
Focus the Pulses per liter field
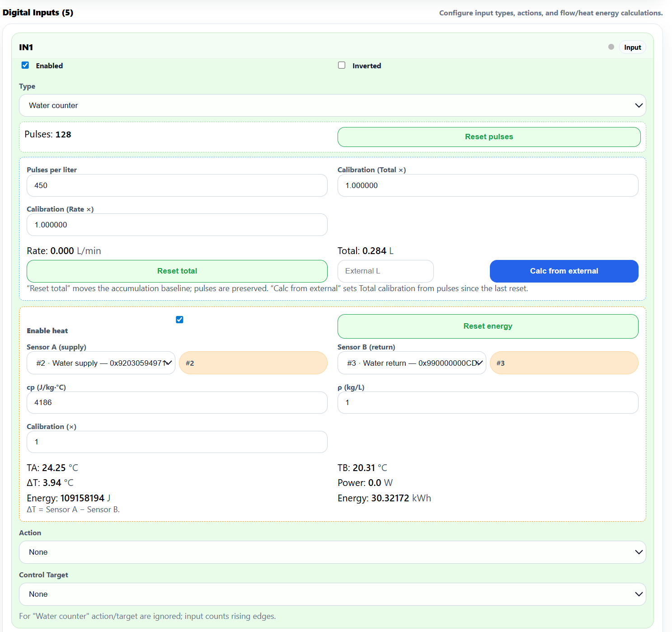pyautogui.click(x=177, y=185)
